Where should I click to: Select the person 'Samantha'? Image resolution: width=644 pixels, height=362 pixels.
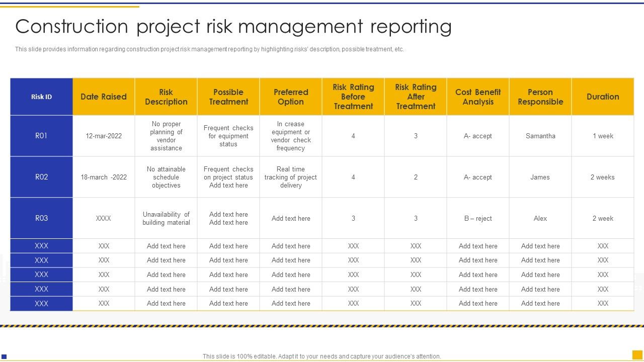pos(540,136)
